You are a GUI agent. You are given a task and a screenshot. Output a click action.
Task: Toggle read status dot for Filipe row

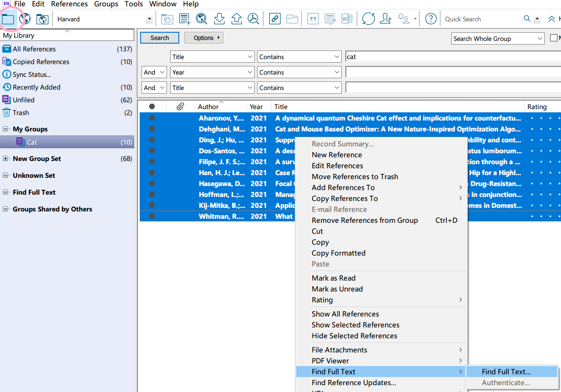152,162
